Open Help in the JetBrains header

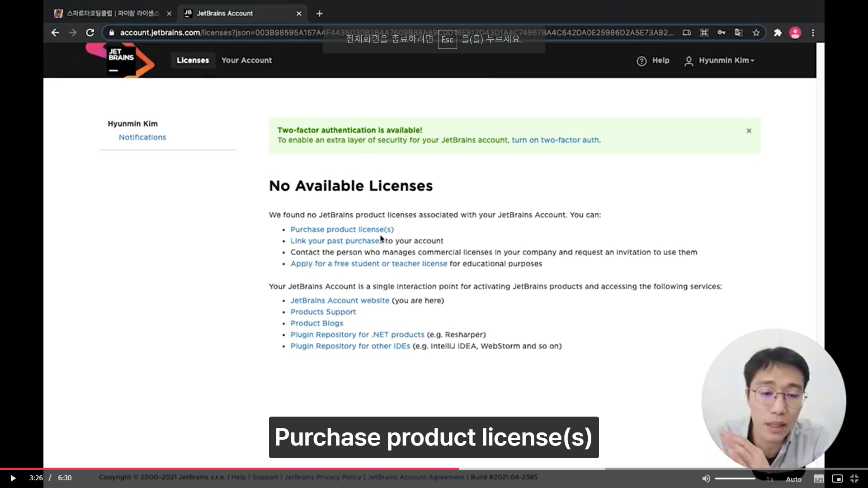pos(660,61)
